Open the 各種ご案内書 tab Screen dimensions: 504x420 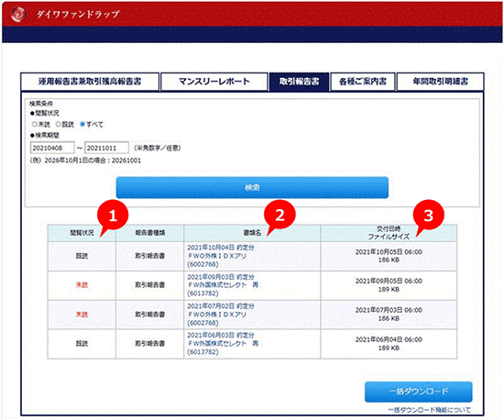point(363,82)
